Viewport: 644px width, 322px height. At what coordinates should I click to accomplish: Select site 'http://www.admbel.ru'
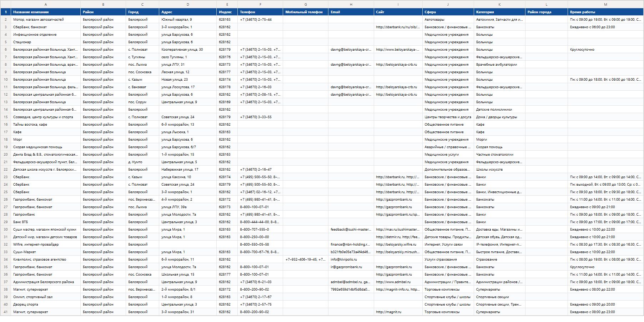click(x=398, y=282)
